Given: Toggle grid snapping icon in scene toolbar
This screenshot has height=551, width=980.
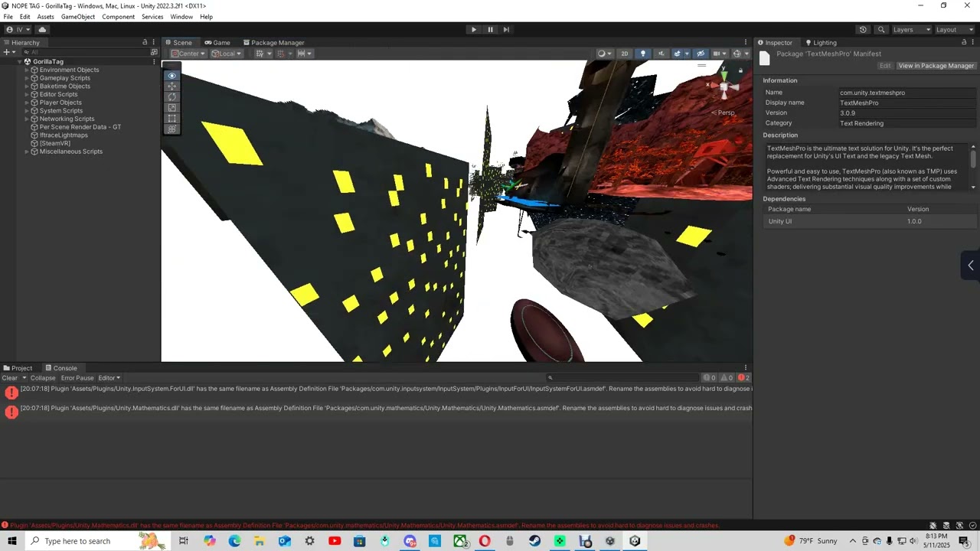Looking at the screenshot, I should point(280,54).
